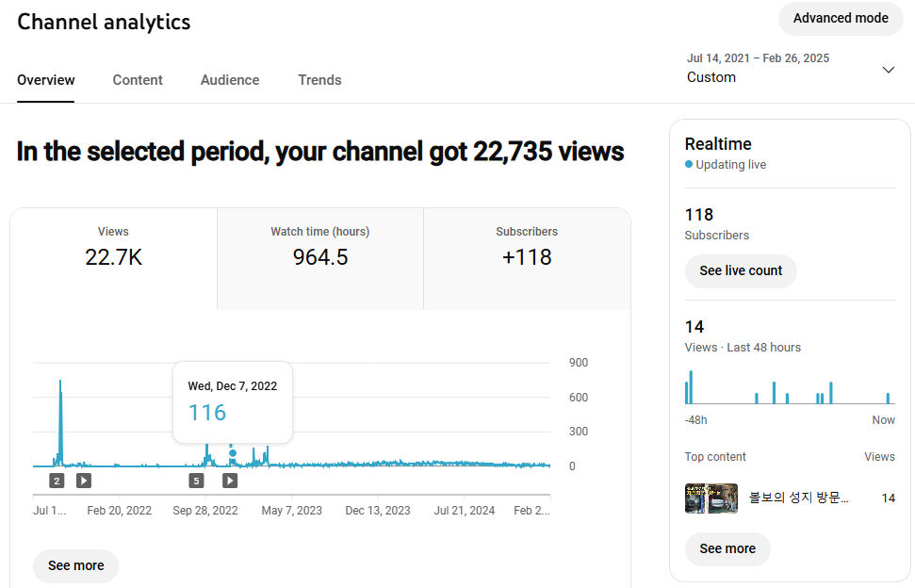The image size is (915, 588).
Task: Click the video marker badge showing 5
Action: tap(196, 481)
